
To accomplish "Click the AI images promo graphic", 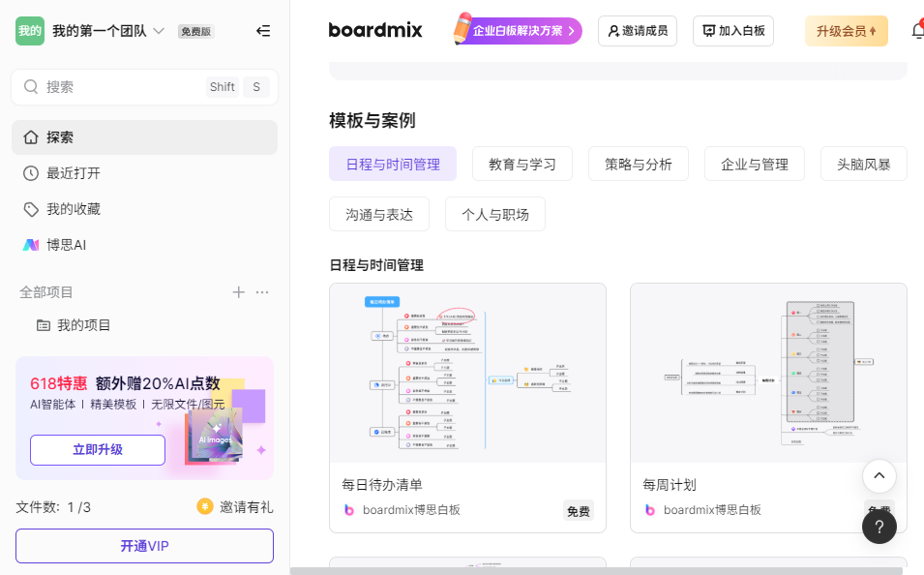I will (216, 435).
